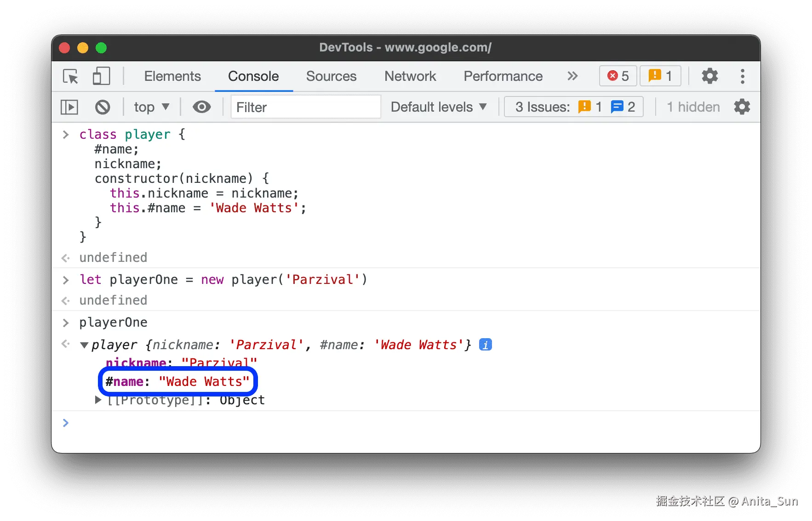Click the yellow warning count badge
Image resolution: width=812 pixels, height=521 pixels.
click(x=660, y=76)
